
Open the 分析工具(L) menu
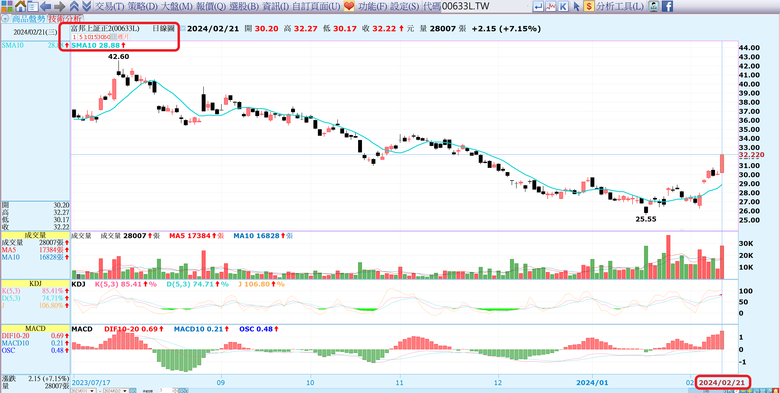pyautogui.click(x=621, y=6)
